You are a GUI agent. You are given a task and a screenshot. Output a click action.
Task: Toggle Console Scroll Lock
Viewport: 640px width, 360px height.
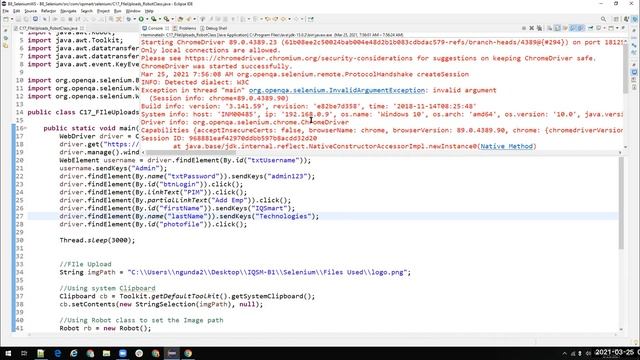(558, 28)
